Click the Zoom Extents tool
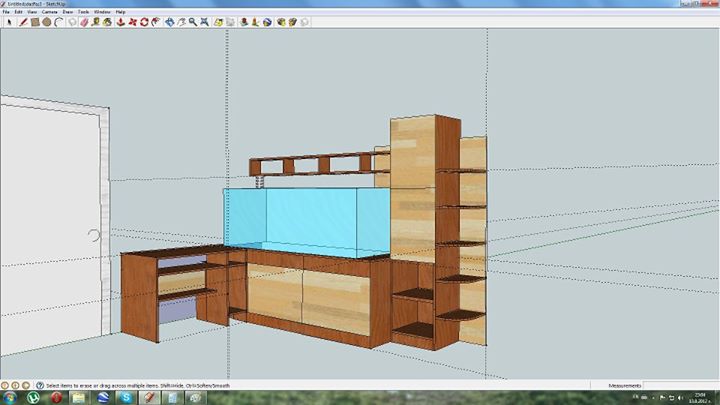 [x=204, y=21]
